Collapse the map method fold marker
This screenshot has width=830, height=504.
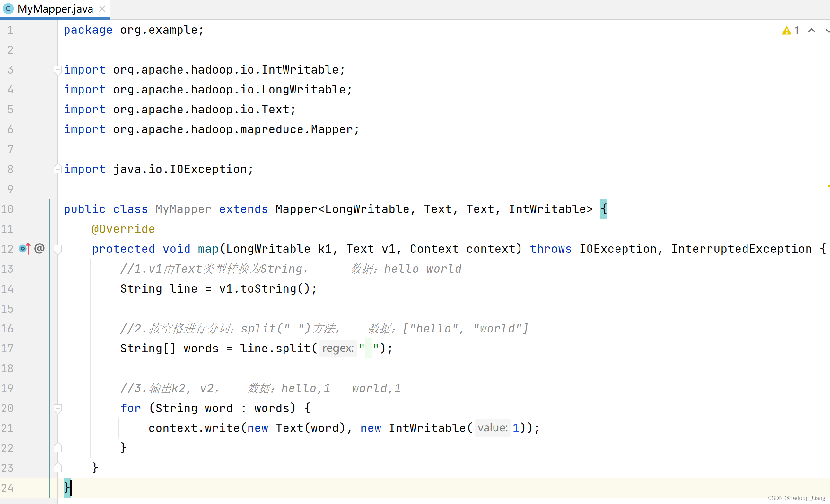pos(57,249)
